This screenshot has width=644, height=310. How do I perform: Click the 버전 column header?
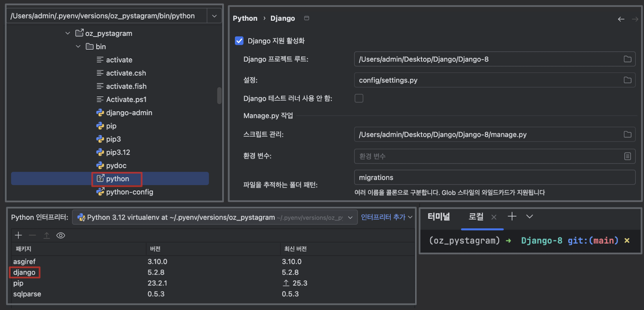tap(213, 249)
